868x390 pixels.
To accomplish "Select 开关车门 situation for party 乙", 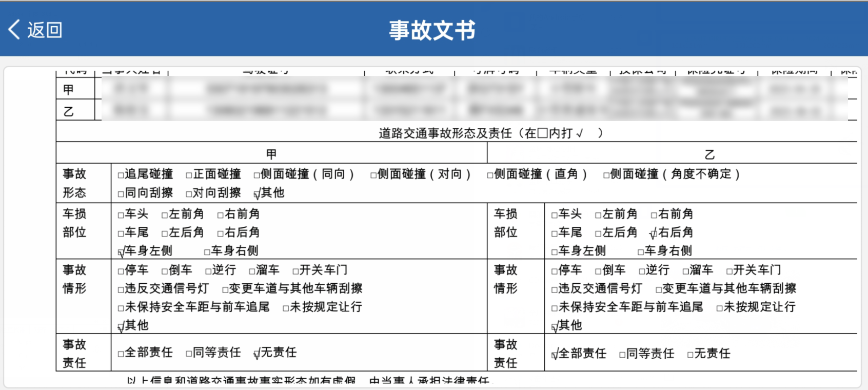I will 729,271.
